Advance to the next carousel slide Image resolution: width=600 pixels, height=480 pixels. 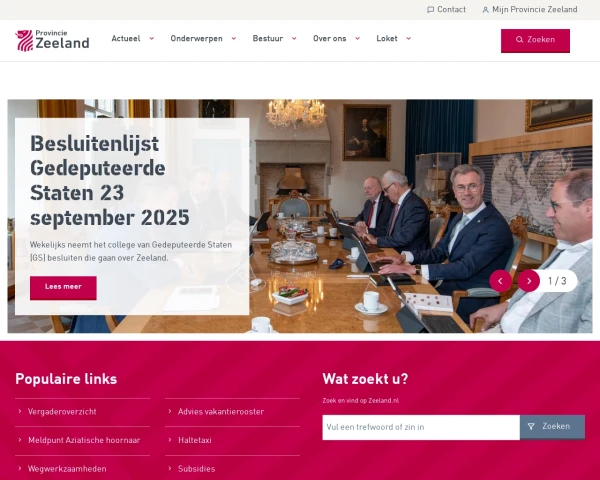(529, 281)
